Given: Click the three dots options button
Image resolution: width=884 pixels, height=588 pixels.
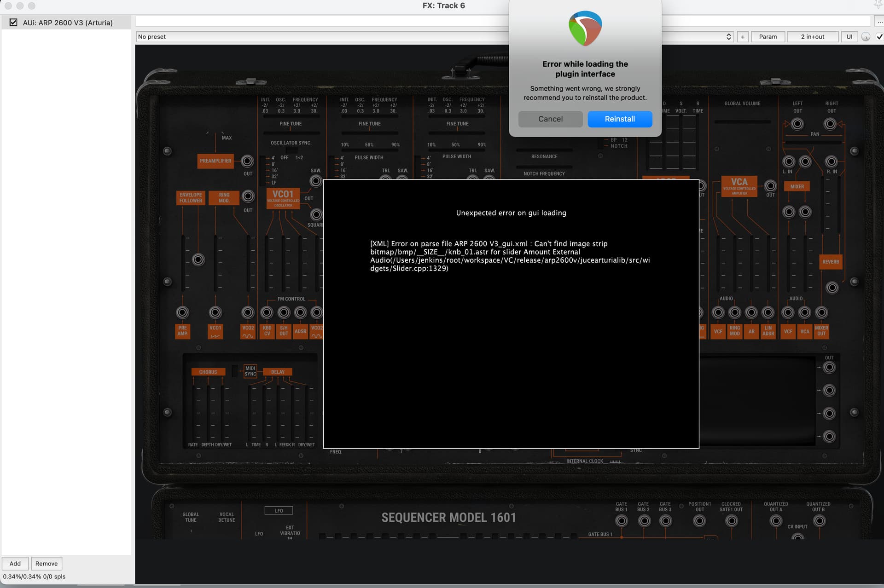Looking at the screenshot, I should pyautogui.click(x=879, y=22).
